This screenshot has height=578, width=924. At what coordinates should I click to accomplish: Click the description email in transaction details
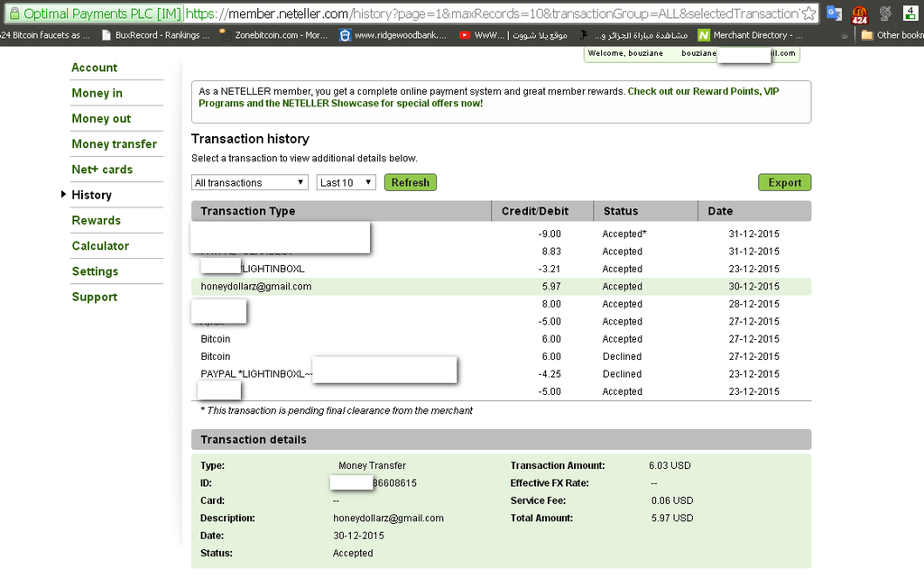coord(388,518)
